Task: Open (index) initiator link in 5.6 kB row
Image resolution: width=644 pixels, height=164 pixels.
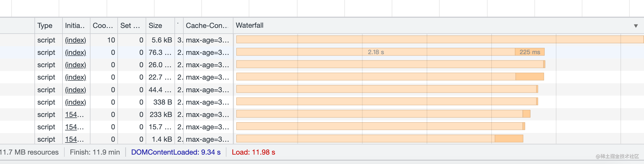Action: click(75, 40)
